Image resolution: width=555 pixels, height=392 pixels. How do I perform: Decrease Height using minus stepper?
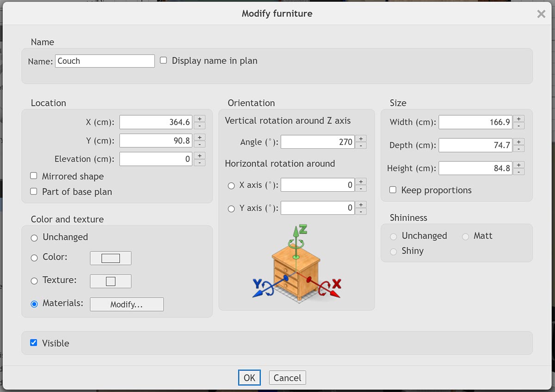point(519,171)
